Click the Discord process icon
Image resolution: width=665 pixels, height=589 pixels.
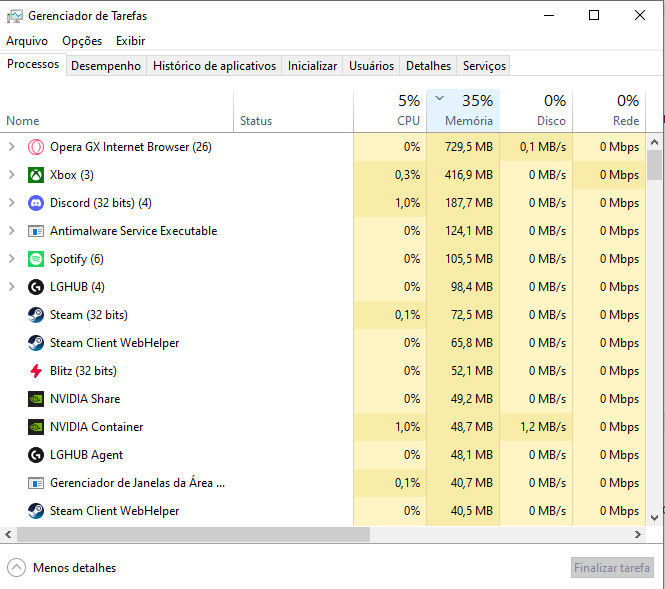pos(36,203)
